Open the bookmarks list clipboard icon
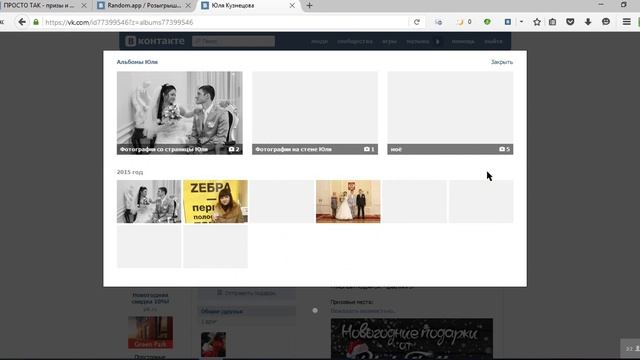 point(552,22)
